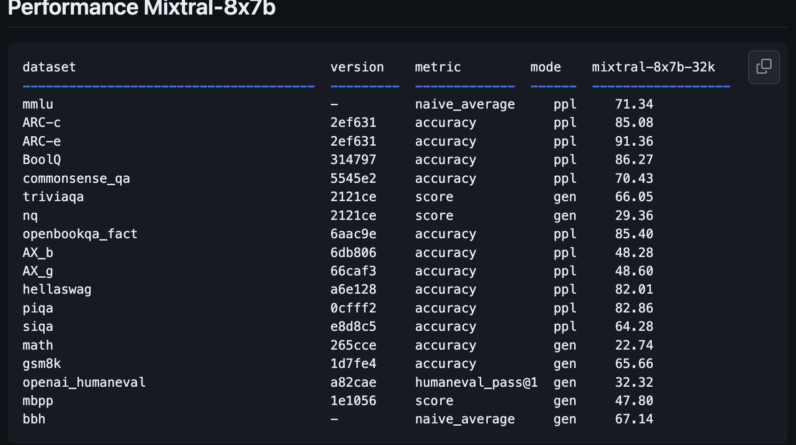Click 'gen' mode in gsm8k row
Viewport: 796px width, 445px height.
[565, 364]
